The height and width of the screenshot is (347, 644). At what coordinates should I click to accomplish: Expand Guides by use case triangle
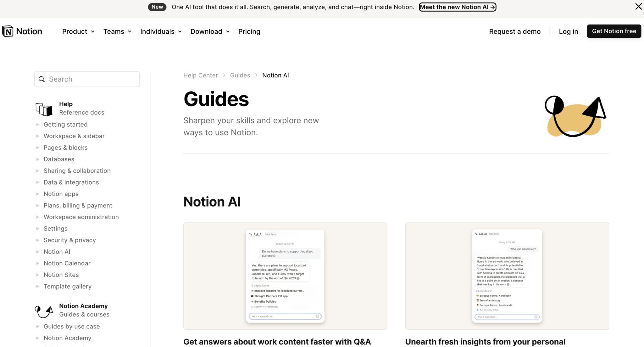(x=37, y=327)
